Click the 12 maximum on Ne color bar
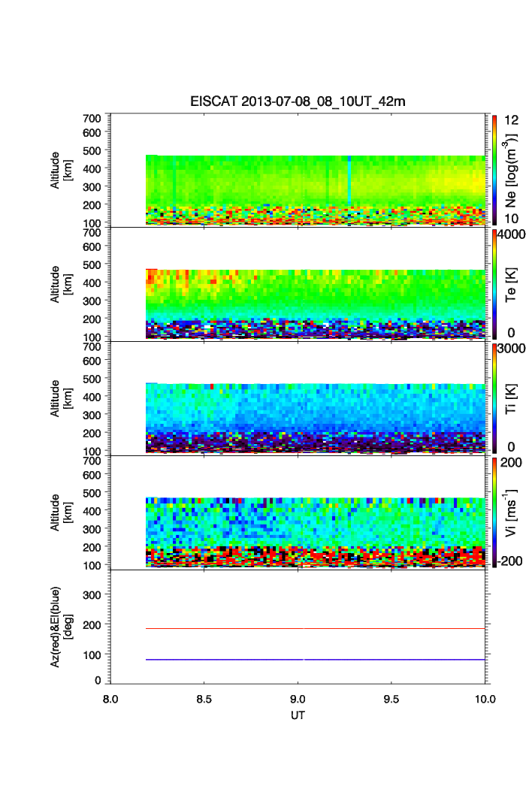This screenshot has width=532, height=798. pos(512,120)
